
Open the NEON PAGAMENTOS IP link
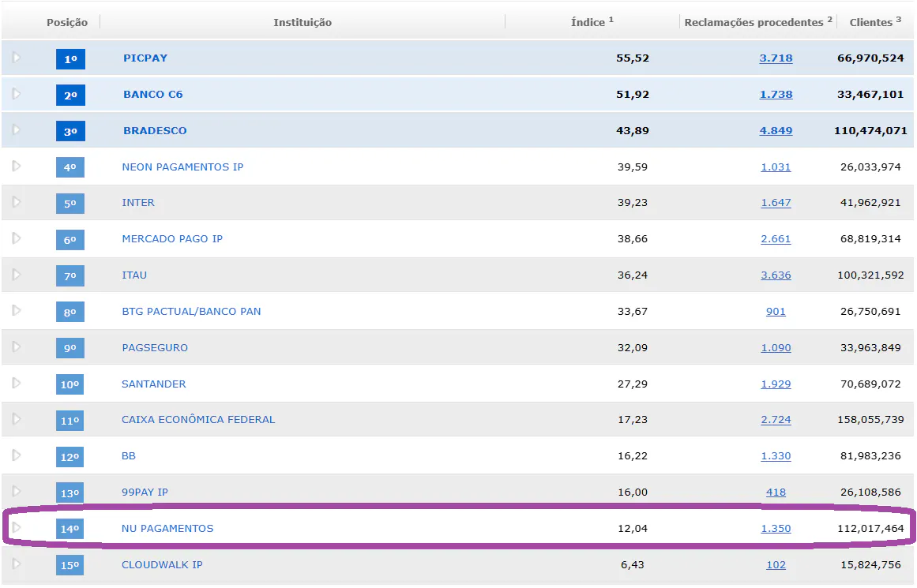(x=182, y=167)
